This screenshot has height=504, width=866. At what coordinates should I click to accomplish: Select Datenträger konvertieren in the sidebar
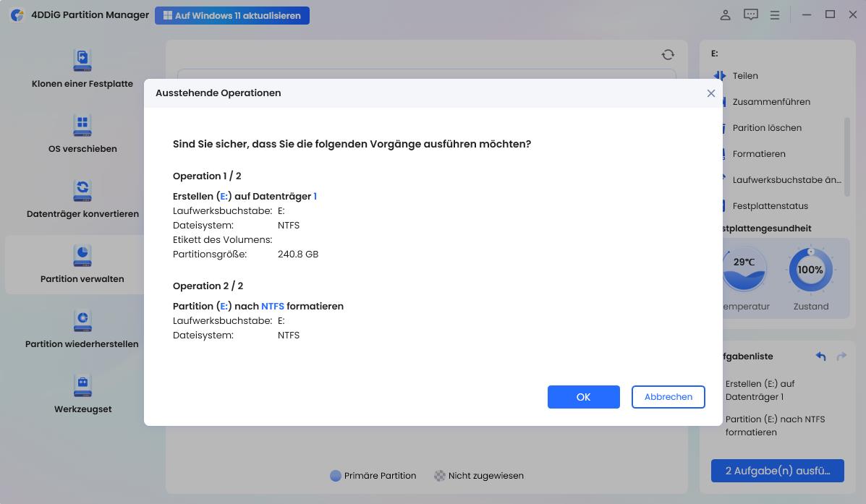click(x=82, y=199)
